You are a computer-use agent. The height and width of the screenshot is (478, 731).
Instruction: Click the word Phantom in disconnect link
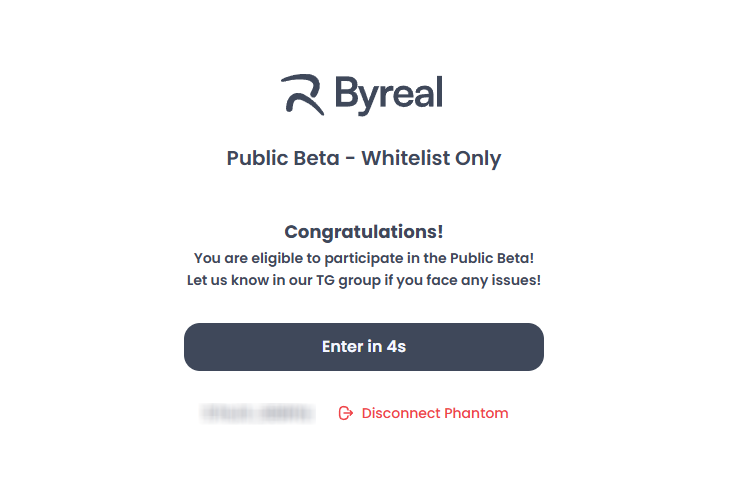coord(476,413)
